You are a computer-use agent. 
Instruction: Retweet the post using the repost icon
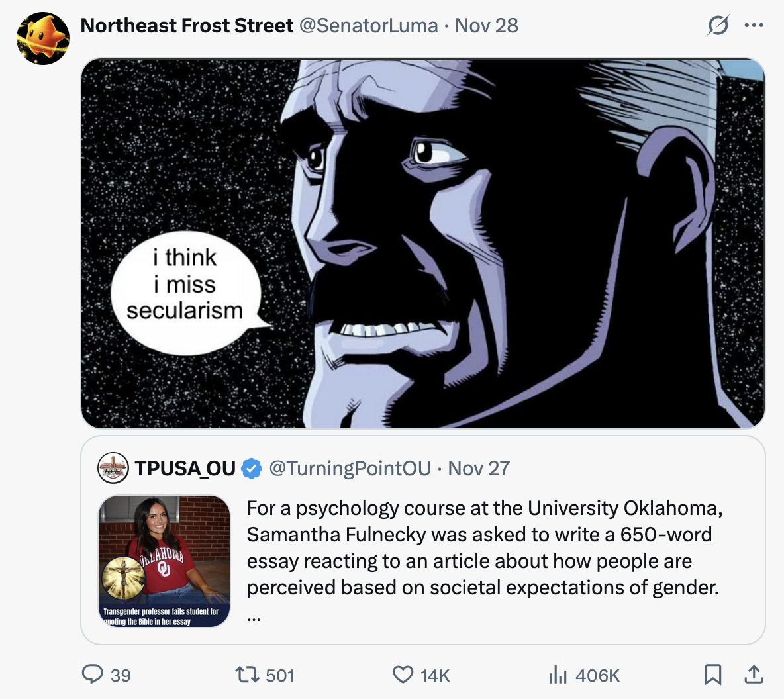tap(246, 675)
